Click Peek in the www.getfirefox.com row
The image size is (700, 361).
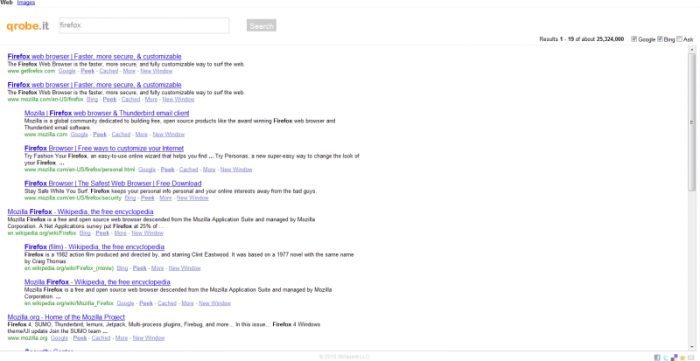coord(88,71)
